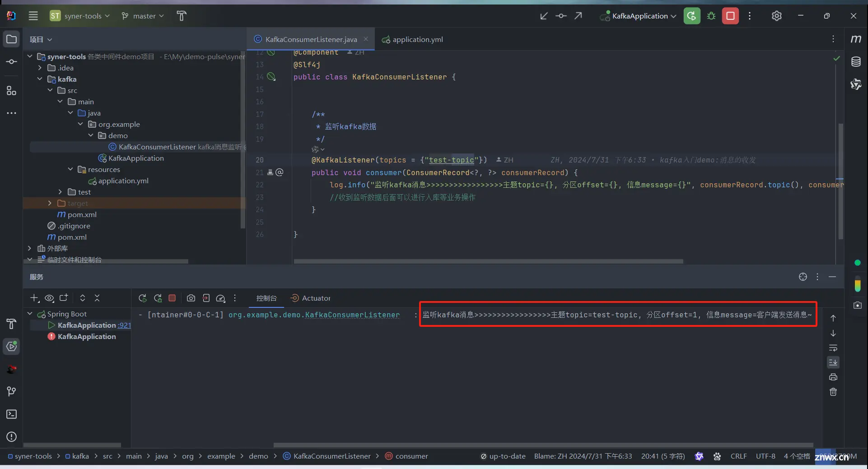Toggle the view options eye icon
Screen dimensions: 868x469
49,298
